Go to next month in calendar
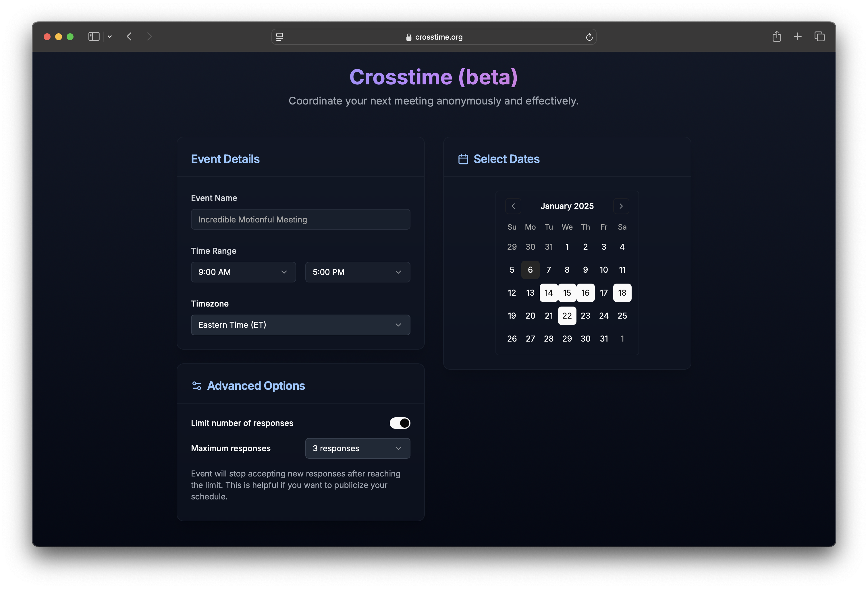 (621, 206)
